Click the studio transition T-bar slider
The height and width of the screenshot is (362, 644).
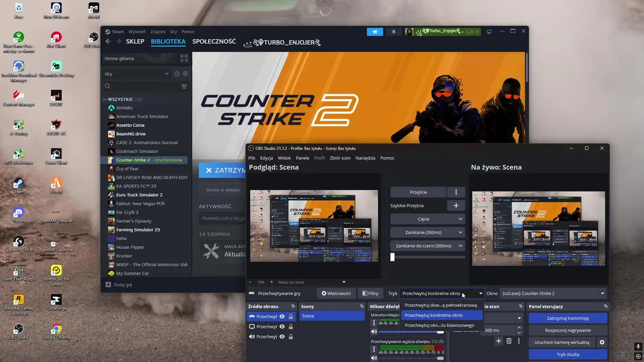click(428, 257)
